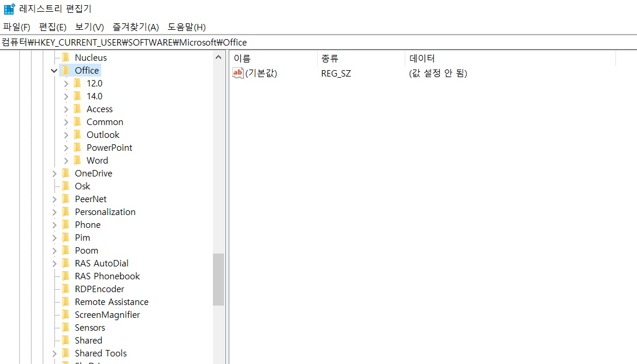The width and height of the screenshot is (637, 364).
Task: Click the Phone folder icon
Action: pos(66,224)
